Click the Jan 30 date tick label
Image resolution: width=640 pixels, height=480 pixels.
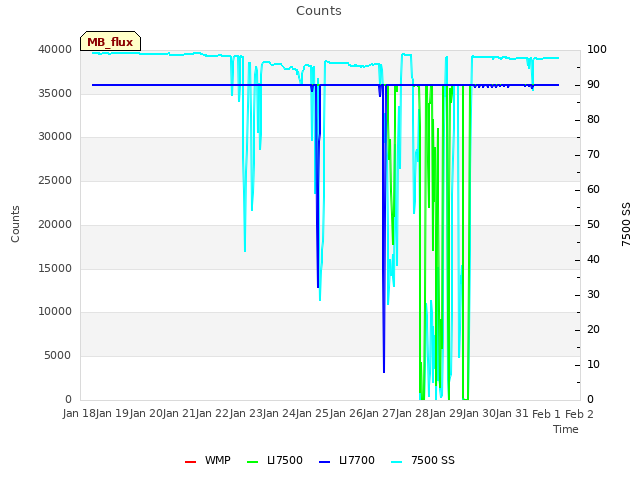[479, 413]
